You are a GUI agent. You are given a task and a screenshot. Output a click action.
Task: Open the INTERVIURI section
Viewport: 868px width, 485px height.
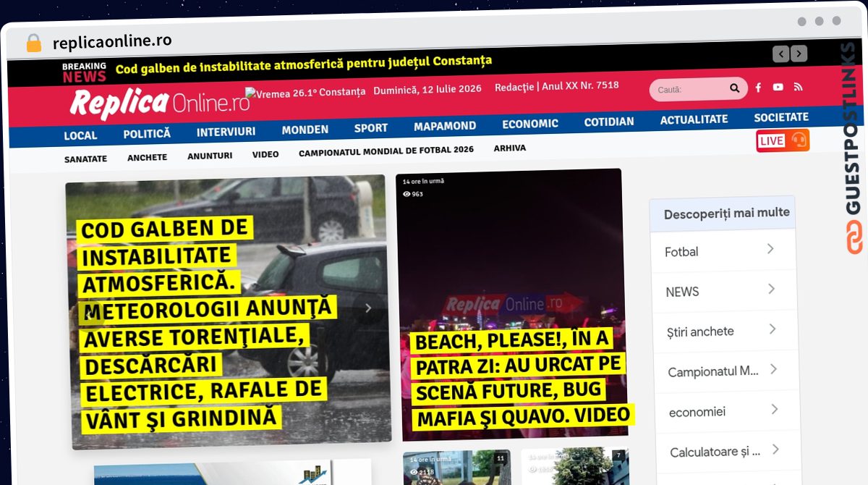click(x=226, y=132)
